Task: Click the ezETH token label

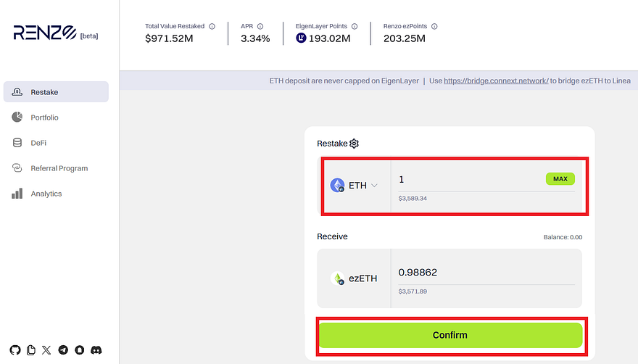Action: [x=363, y=278]
